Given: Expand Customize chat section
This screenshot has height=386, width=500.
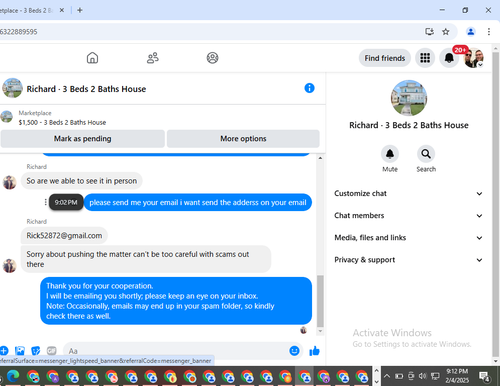Looking at the screenshot, I should (408, 193).
